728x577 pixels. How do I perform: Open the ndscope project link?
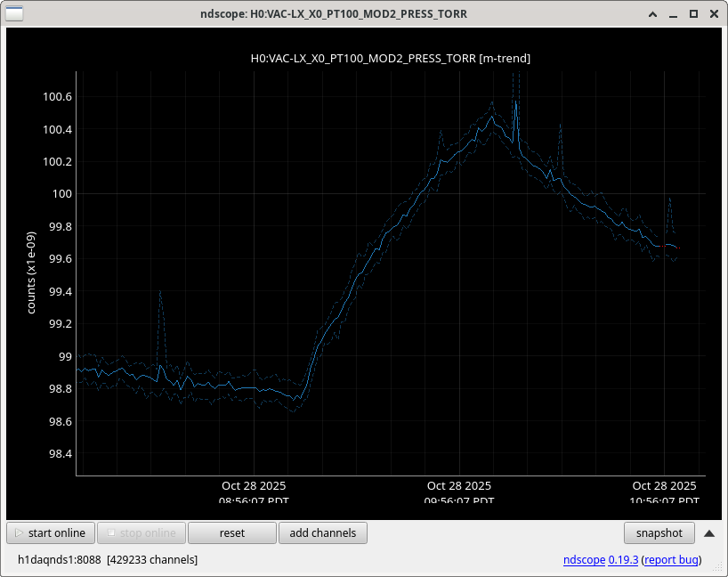[584, 560]
